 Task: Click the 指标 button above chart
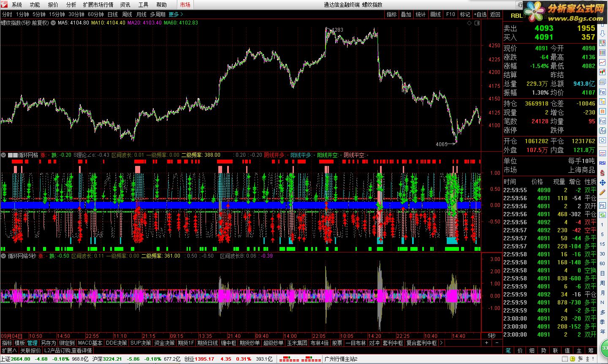tap(392, 14)
